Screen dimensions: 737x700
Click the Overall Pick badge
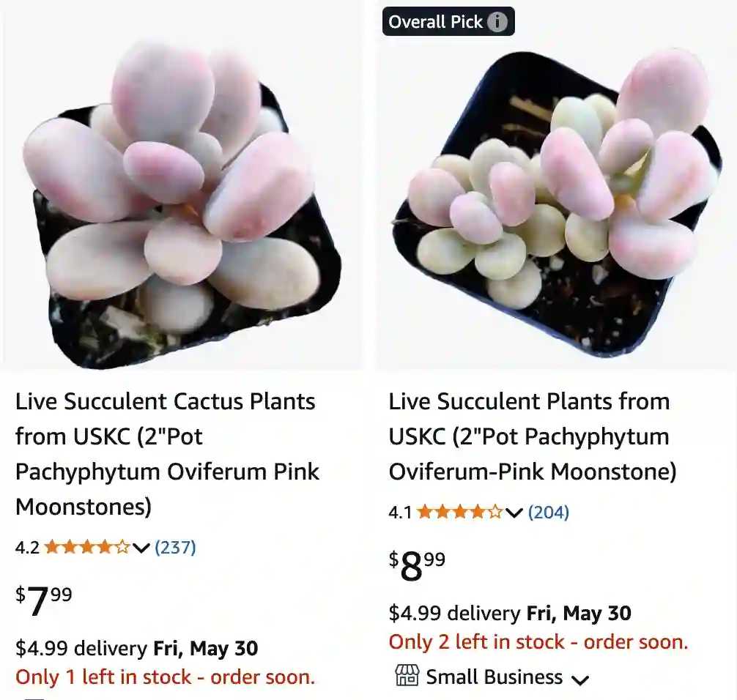coord(434,21)
